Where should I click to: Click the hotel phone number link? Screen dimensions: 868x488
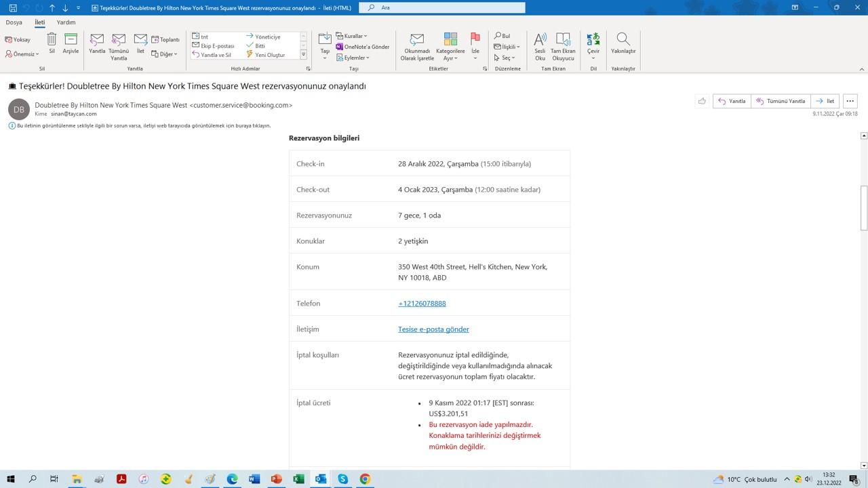click(422, 304)
